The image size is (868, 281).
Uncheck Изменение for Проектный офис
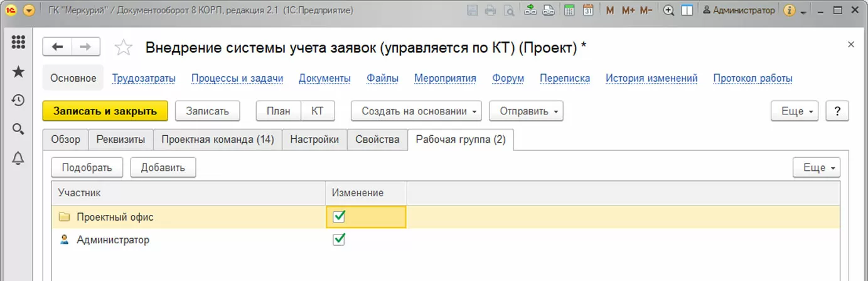point(339,217)
